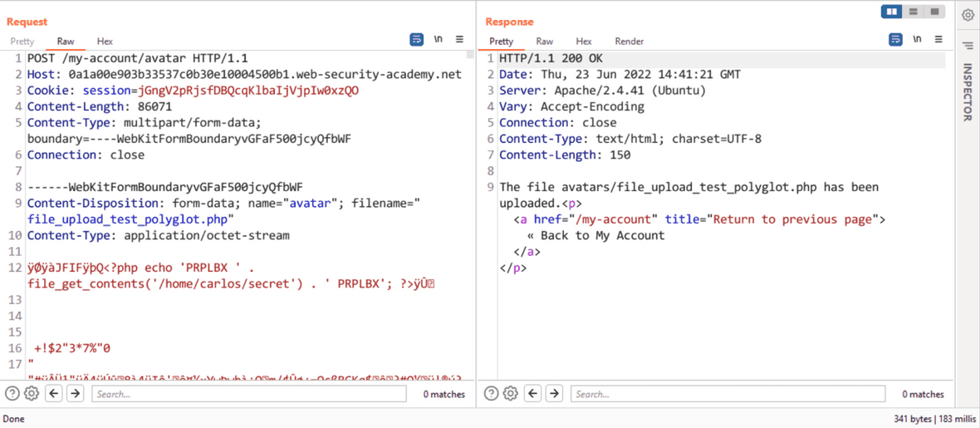
Task: Toggle non-printable characters \n in Request panel
Action: (x=439, y=39)
